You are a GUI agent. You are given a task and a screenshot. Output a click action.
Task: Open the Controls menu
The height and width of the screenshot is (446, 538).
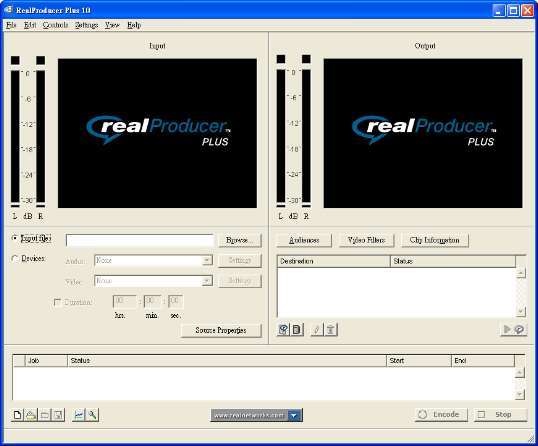[55, 25]
